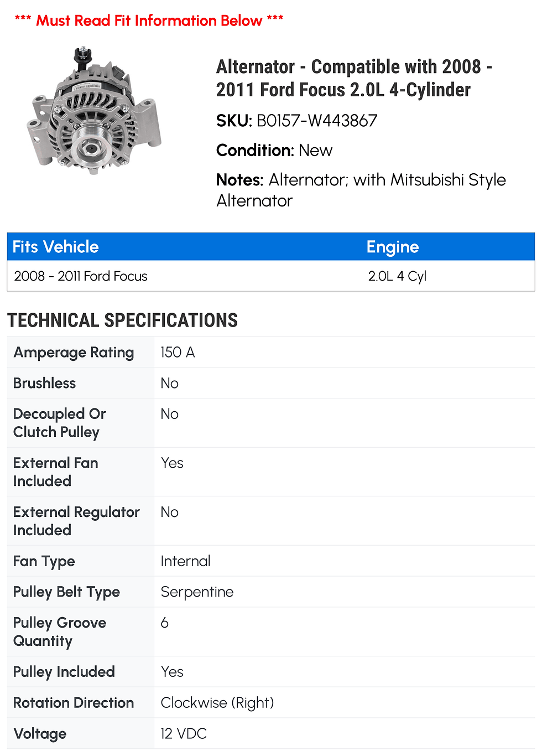Click the Fits Vehicle column header

56,247
